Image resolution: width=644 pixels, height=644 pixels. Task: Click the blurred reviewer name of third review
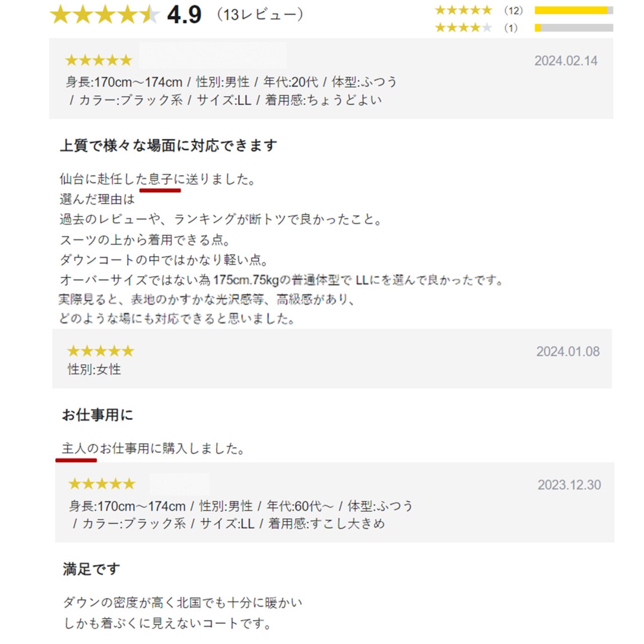pyautogui.click(x=180, y=484)
